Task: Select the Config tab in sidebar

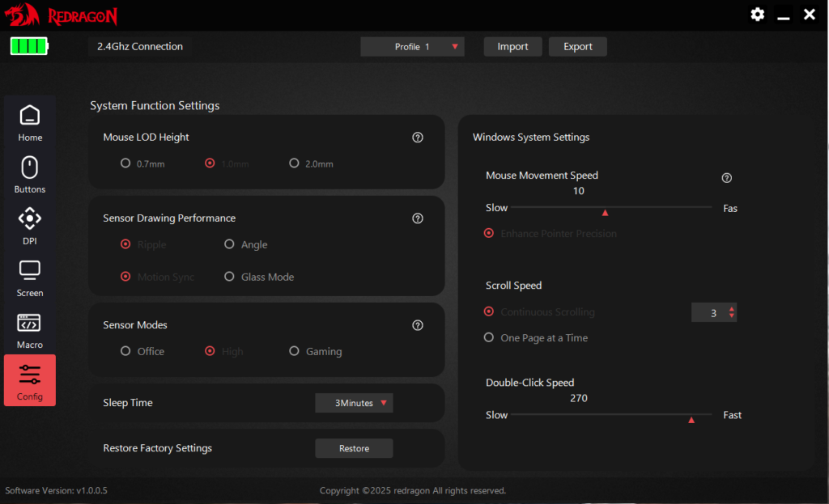Action: click(x=30, y=379)
